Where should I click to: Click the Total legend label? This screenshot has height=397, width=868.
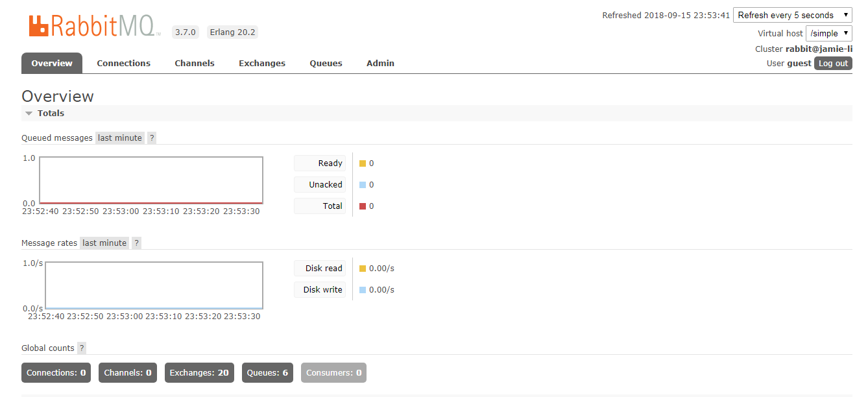pyautogui.click(x=320, y=206)
